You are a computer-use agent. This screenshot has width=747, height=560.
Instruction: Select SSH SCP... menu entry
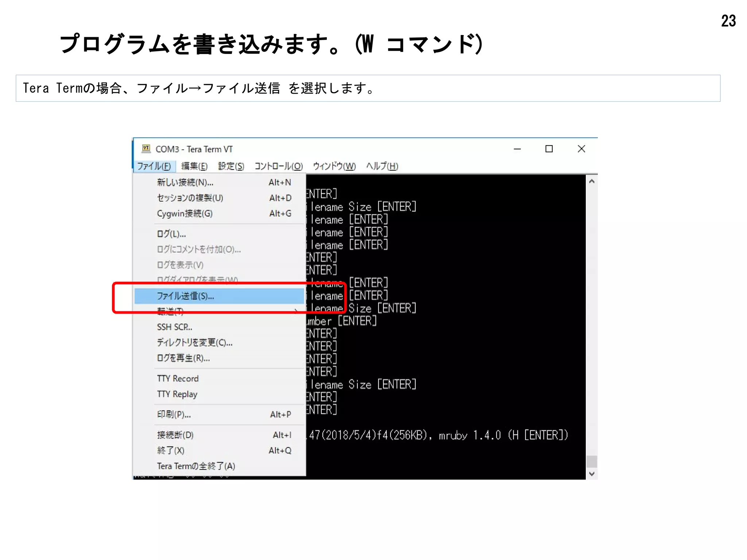pos(219,327)
